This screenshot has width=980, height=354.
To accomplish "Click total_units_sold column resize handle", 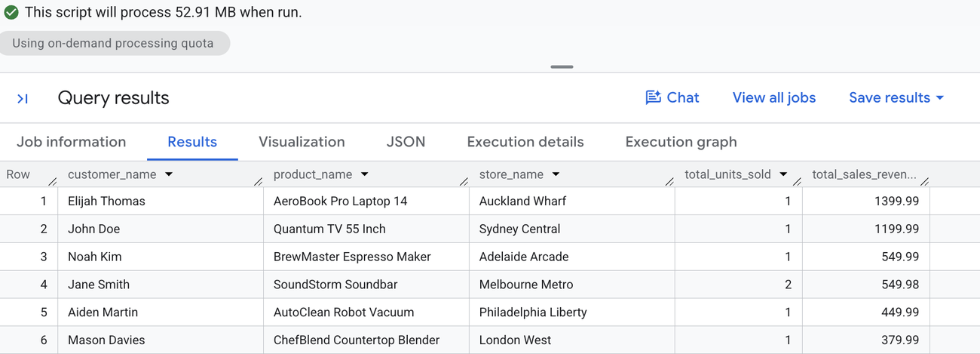I will click(797, 181).
